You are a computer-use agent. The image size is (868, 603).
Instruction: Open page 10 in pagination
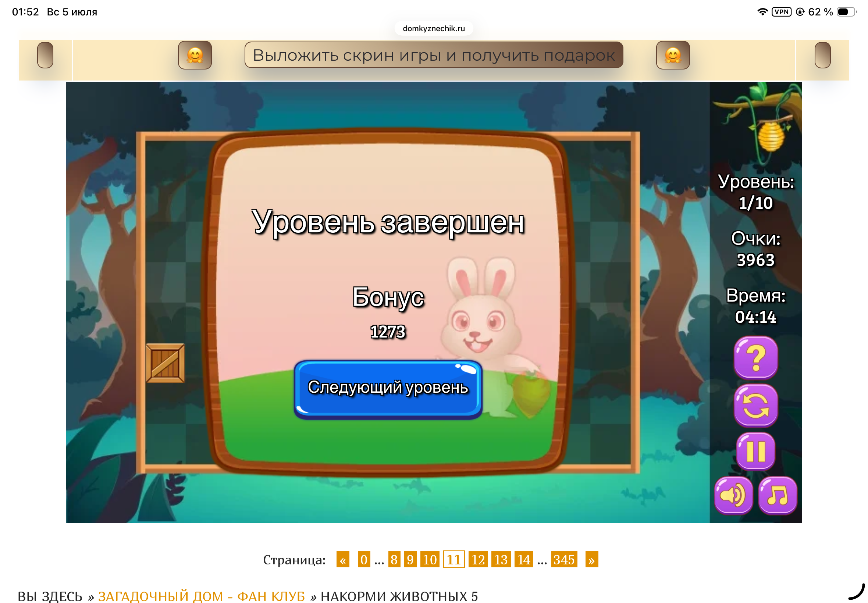[430, 560]
